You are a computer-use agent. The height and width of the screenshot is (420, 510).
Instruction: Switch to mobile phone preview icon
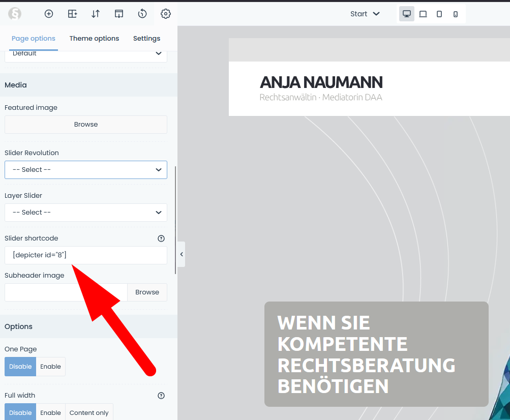(x=456, y=14)
